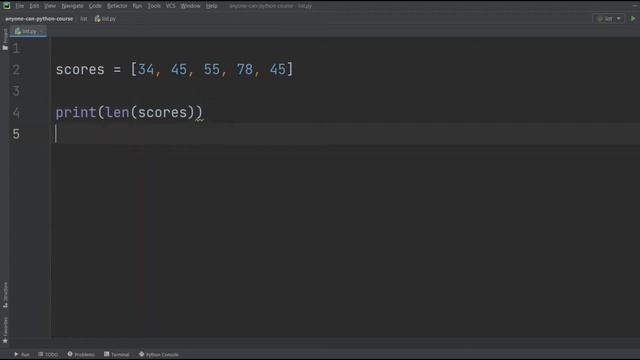This screenshot has width=640, height=360.
Task: Open the run configuration dropdown
Action: pos(608,19)
